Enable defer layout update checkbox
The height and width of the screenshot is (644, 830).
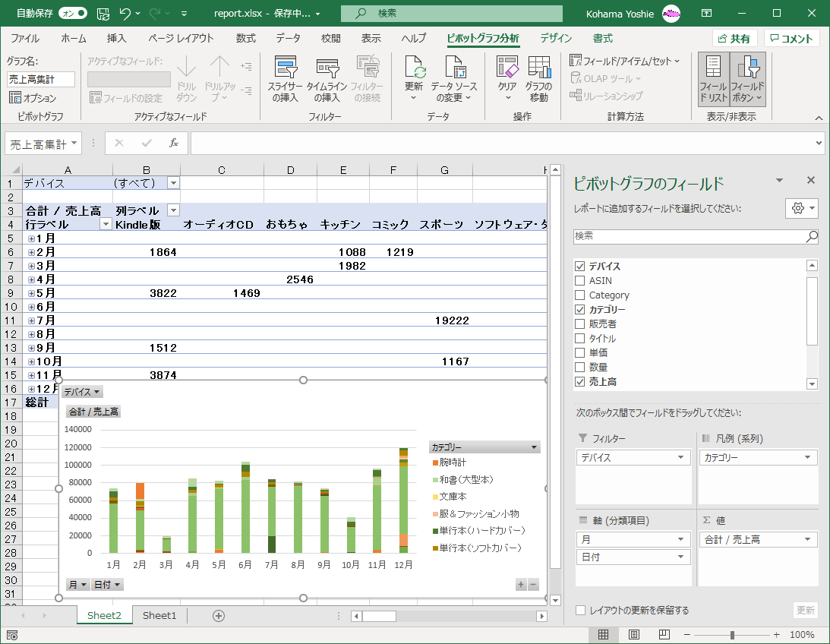(x=581, y=611)
